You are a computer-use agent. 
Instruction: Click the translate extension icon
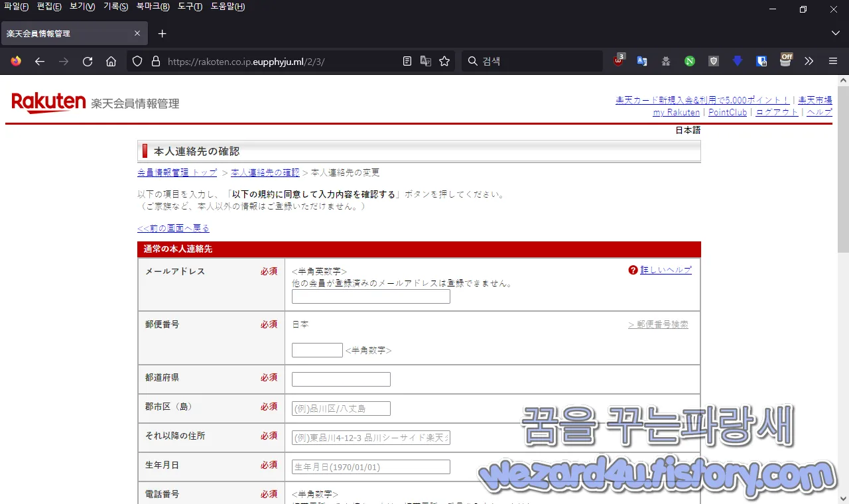click(x=641, y=61)
